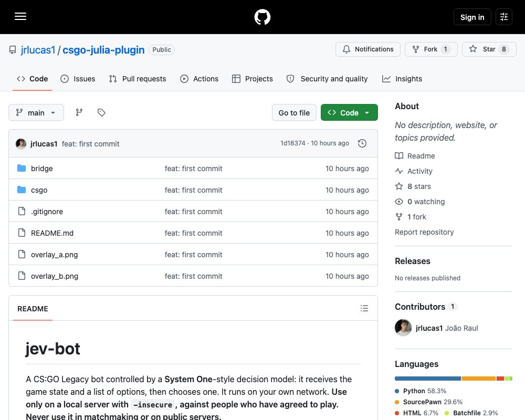The image size is (525, 420).
Task: Open the SourcePawn 29.6% language link
Action: click(429, 402)
